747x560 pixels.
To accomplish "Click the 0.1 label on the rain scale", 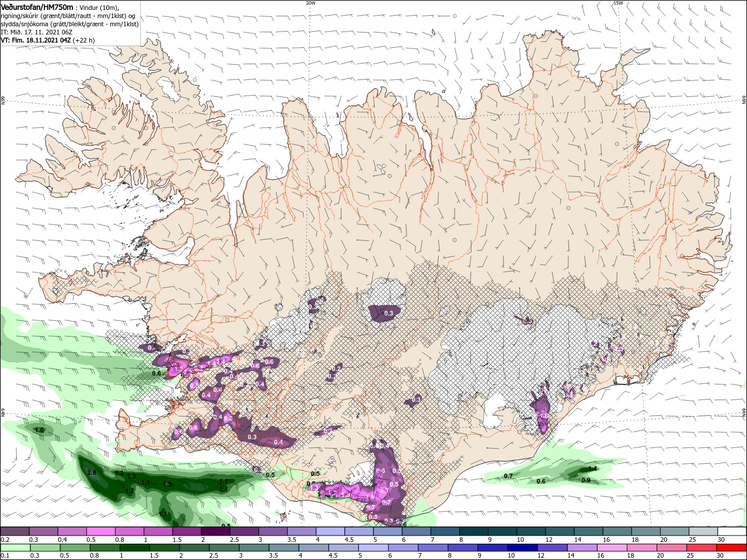I will 4,556.
